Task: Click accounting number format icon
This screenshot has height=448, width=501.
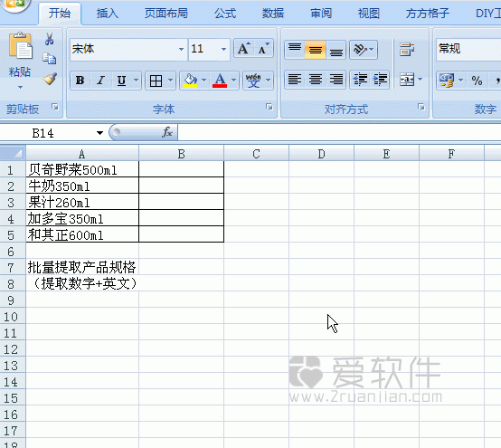Action: coord(447,81)
